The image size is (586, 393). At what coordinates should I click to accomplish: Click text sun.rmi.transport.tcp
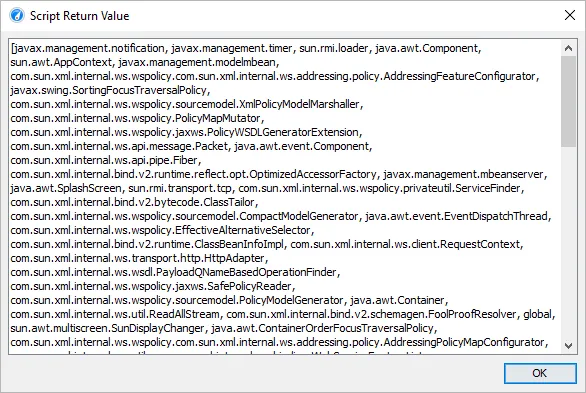click(x=180, y=188)
